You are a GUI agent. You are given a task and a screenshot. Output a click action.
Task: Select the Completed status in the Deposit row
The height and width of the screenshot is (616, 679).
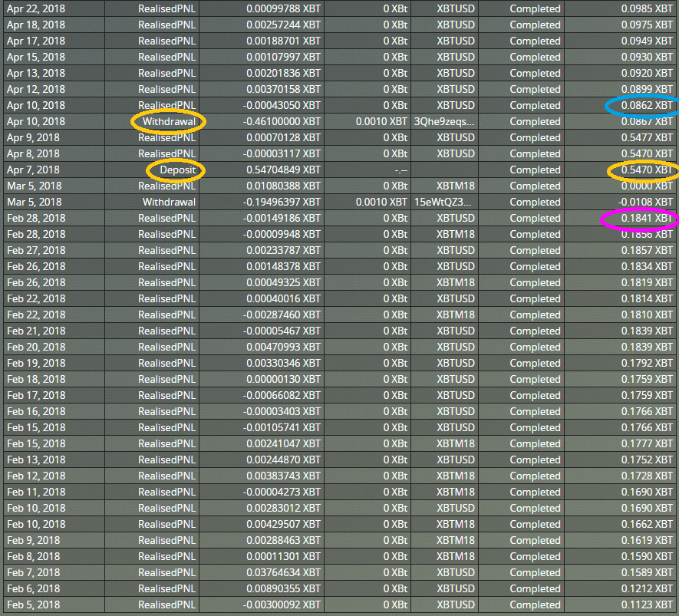535,170
